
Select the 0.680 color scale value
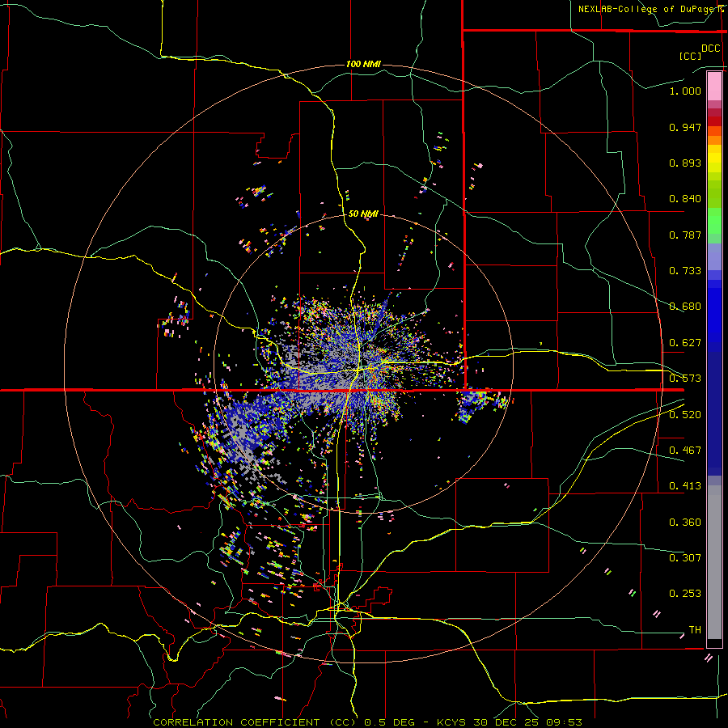tap(685, 307)
